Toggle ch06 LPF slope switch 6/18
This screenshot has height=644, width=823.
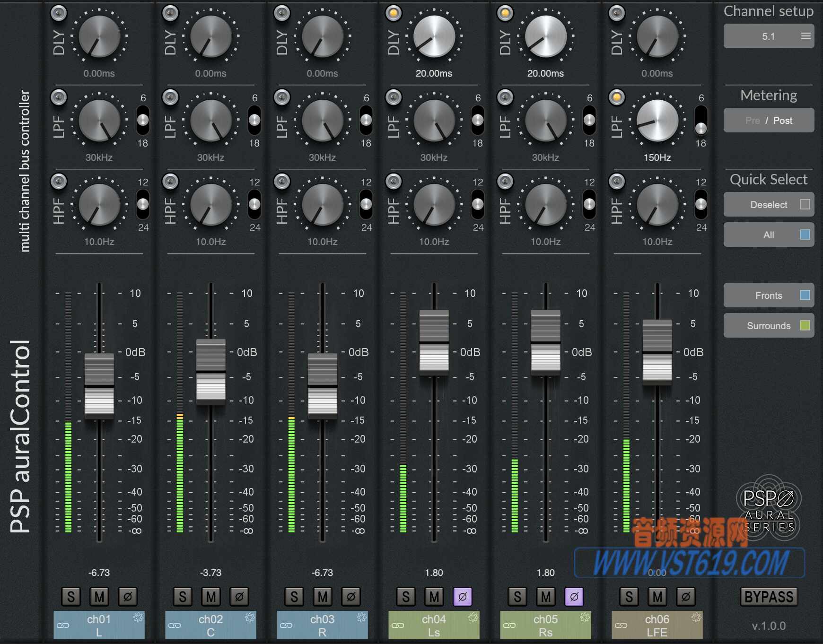[700, 120]
